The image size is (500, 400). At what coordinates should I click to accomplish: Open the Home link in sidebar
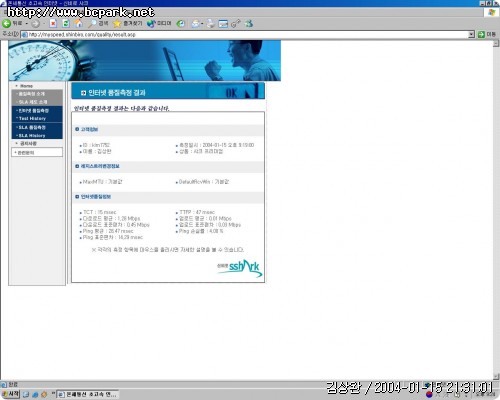click(26, 86)
